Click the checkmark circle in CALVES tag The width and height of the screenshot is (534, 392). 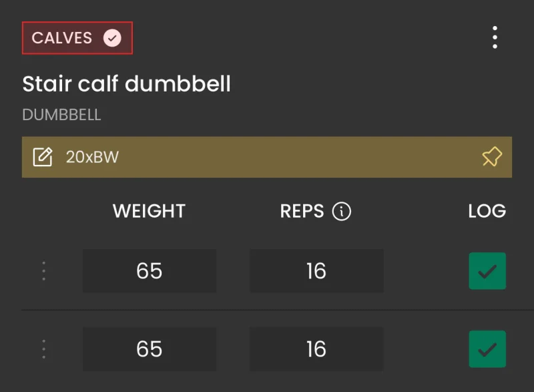tap(112, 38)
